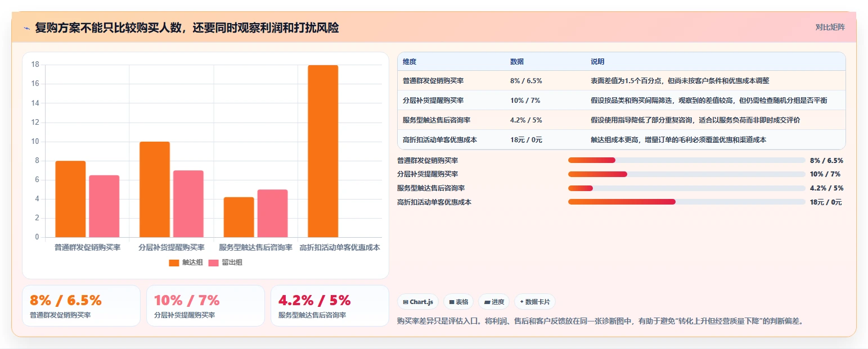Select the 服务型触达售后咨询率 table row name

[x=437, y=120]
